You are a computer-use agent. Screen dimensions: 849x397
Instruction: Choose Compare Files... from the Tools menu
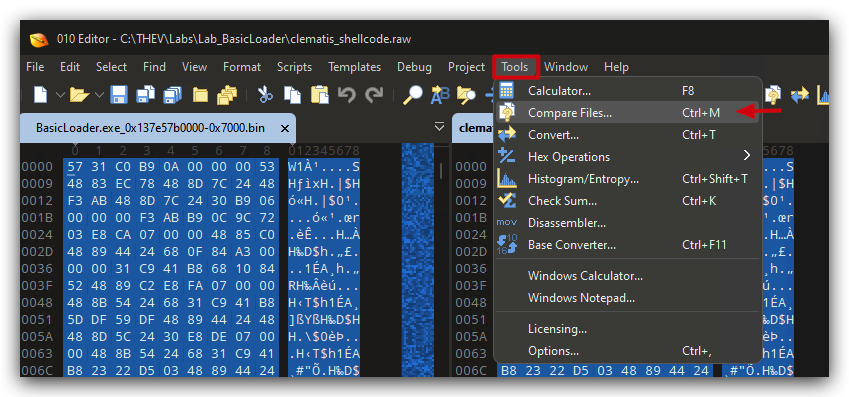[x=628, y=113]
